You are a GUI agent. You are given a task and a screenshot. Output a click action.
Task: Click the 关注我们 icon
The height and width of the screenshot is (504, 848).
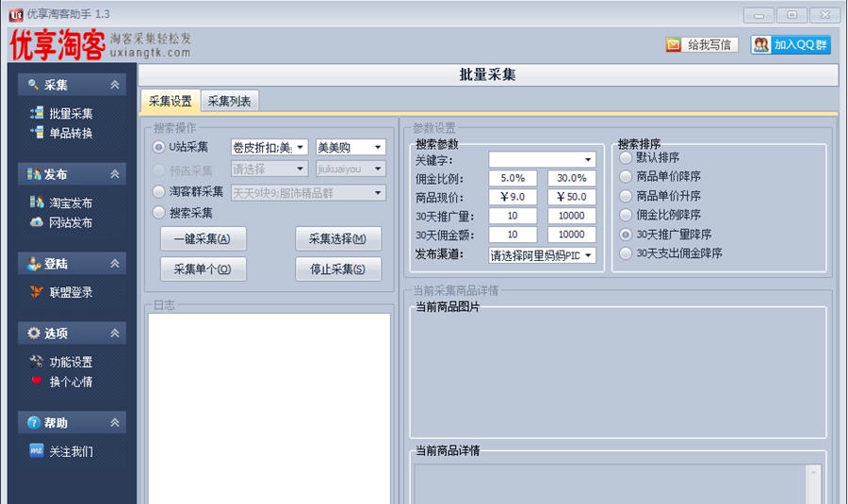36,450
